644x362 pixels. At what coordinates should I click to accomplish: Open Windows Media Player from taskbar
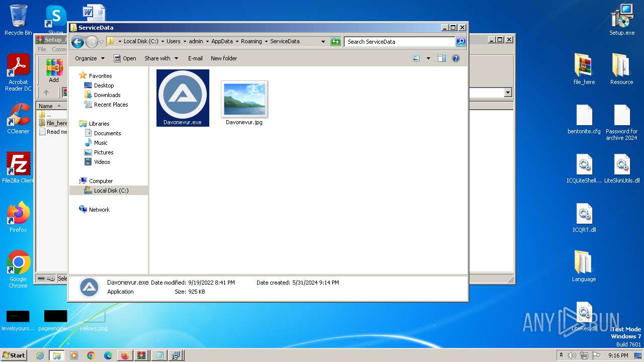tap(74, 355)
